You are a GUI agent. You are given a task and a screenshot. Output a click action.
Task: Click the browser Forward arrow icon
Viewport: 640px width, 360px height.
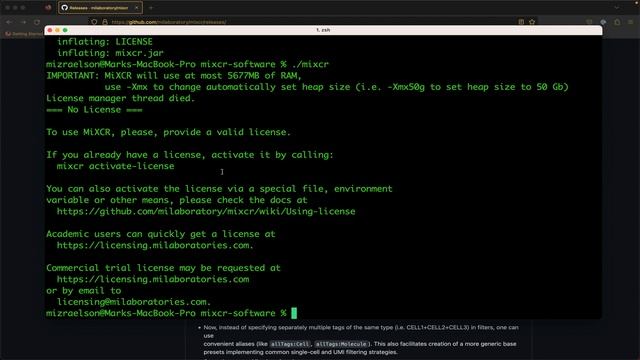coord(23,22)
